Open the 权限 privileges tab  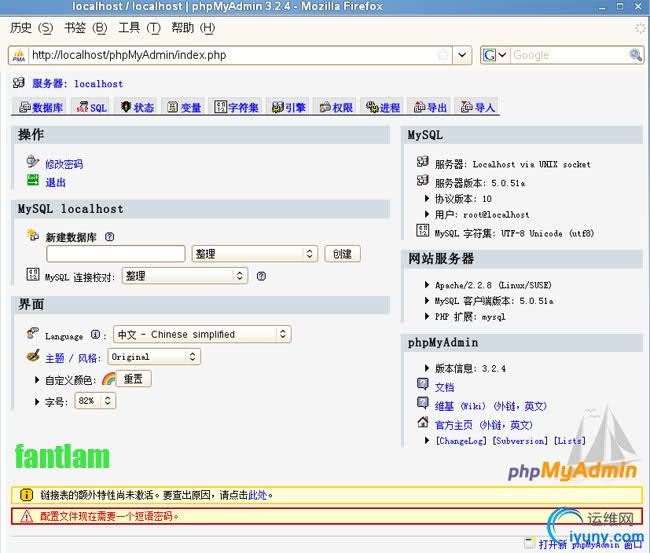(x=336, y=107)
